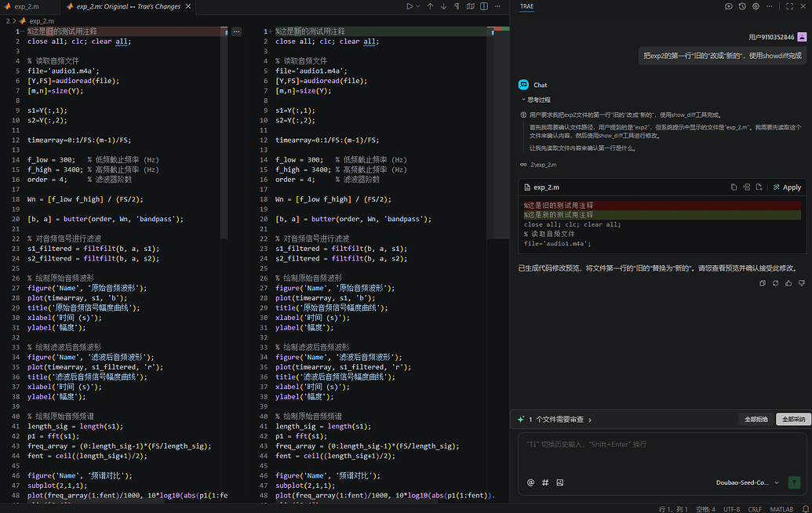
Task: Open the Doubao-Seed-Co... model dropdown
Action: tap(747, 482)
